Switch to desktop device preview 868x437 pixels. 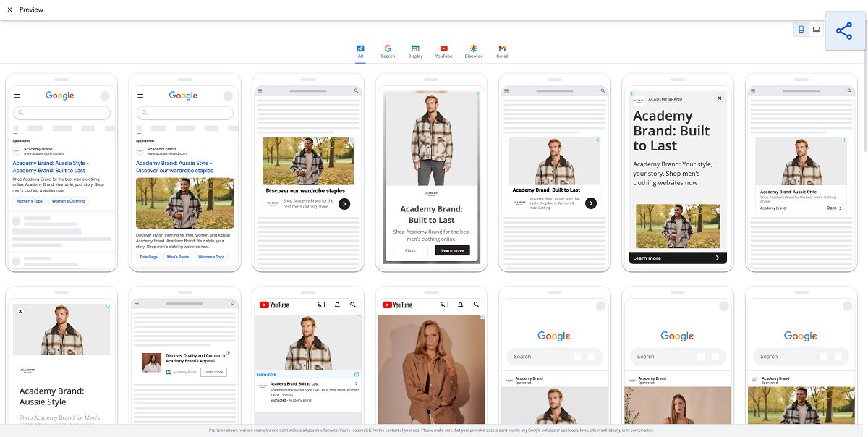(x=816, y=30)
